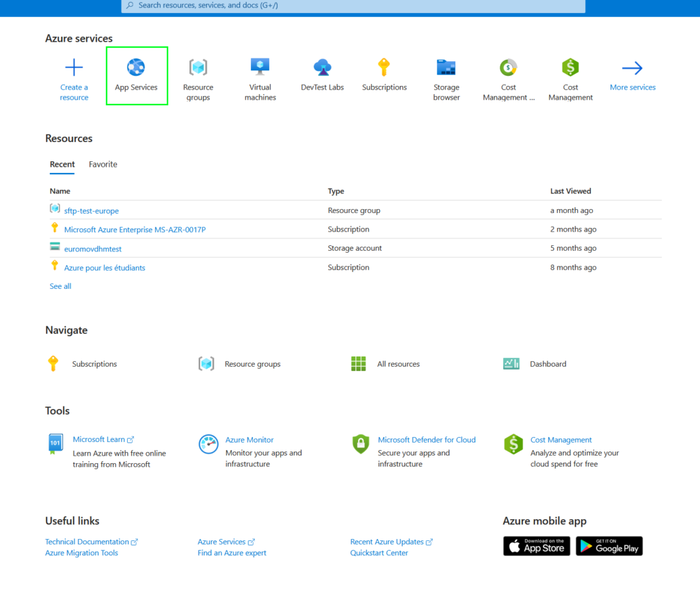700x597 pixels.
Task: Click the Resource groups cube icon under Navigate
Action: point(206,363)
